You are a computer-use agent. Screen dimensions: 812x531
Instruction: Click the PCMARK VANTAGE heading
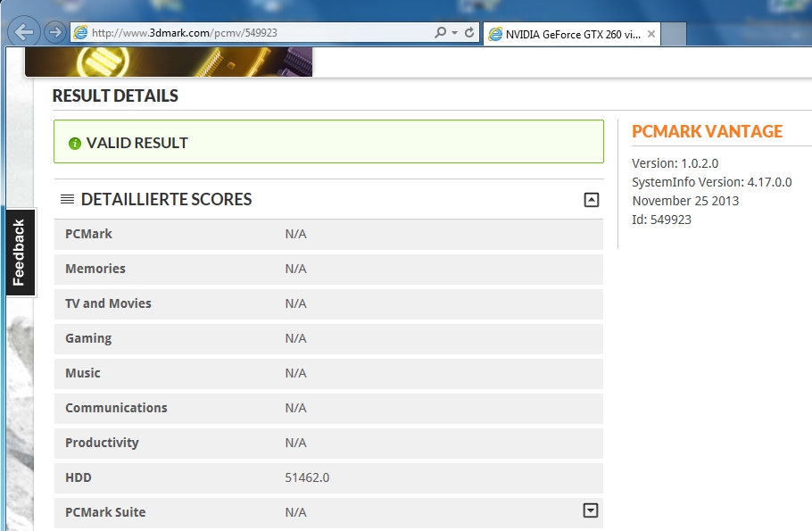tap(707, 131)
